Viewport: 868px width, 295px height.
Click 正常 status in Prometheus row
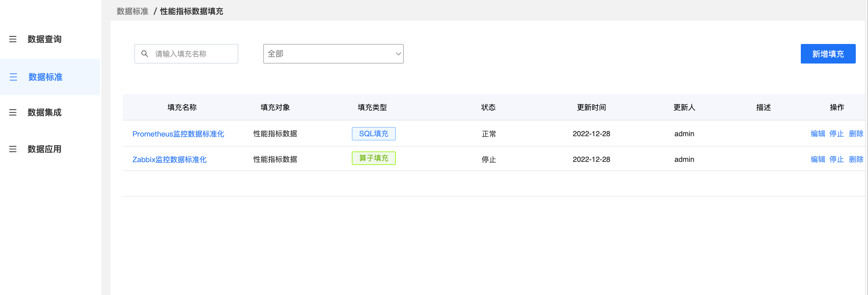click(489, 134)
